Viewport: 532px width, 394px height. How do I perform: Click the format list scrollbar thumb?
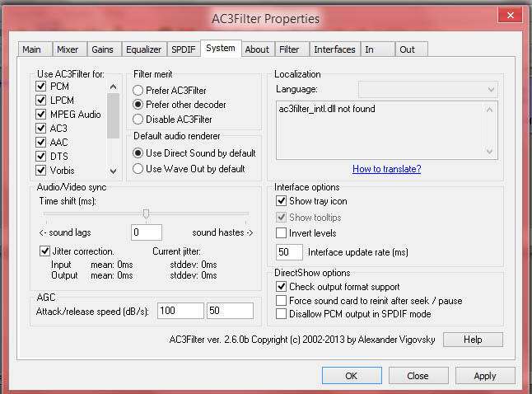click(x=114, y=116)
